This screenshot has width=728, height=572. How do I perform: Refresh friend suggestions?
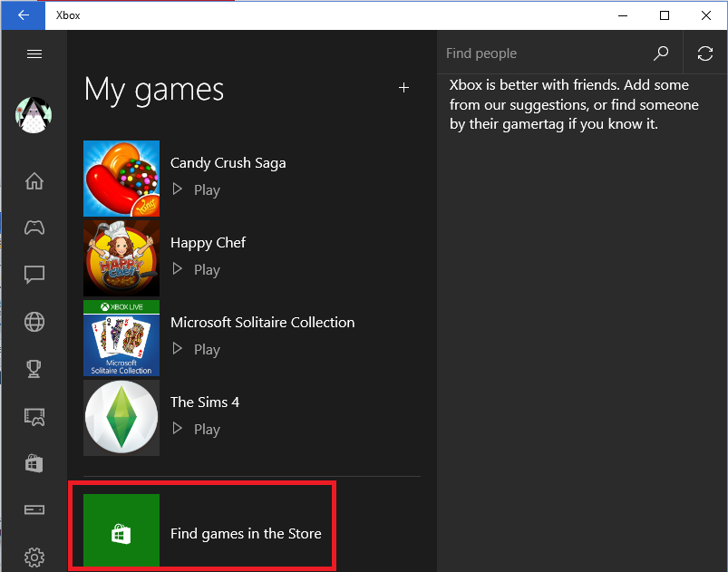tap(704, 53)
